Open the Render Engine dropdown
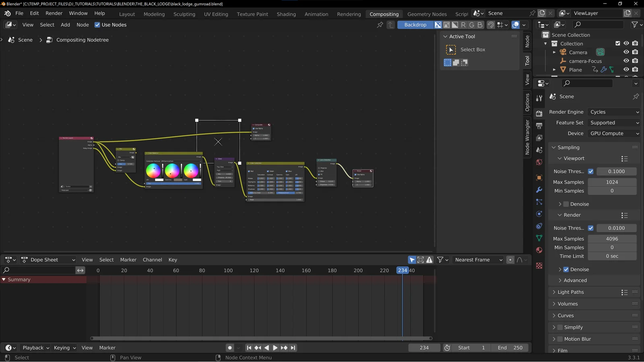 click(x=613, y=112)
